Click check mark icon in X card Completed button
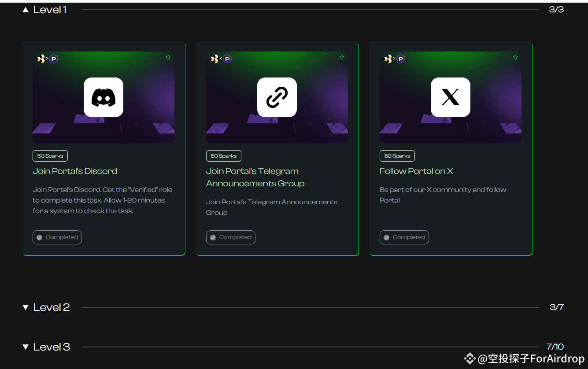Image resolution: width=588 pixels, height=369 pixels. point(386,237)
